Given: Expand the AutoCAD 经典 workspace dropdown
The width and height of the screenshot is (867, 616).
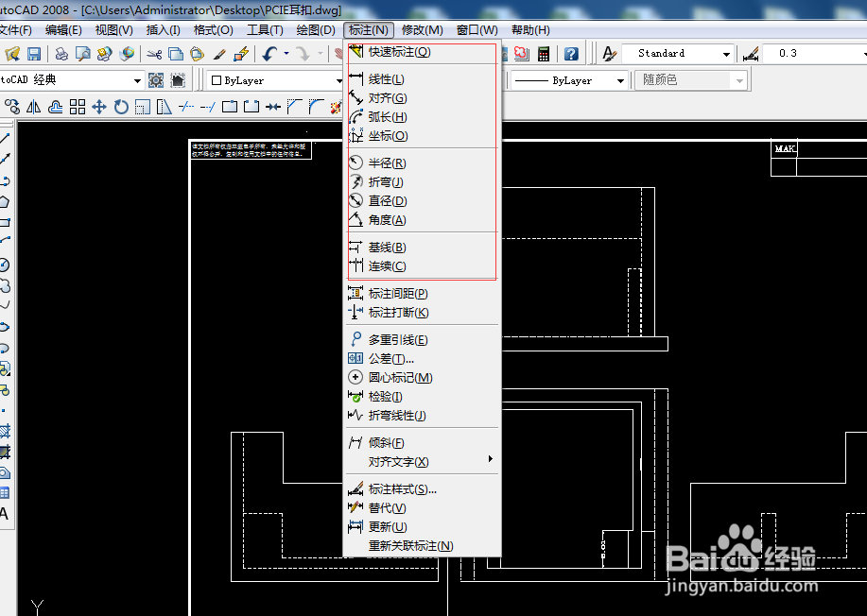Looking at the screenshot, I should pyautogui.click(x=137, y=80).
